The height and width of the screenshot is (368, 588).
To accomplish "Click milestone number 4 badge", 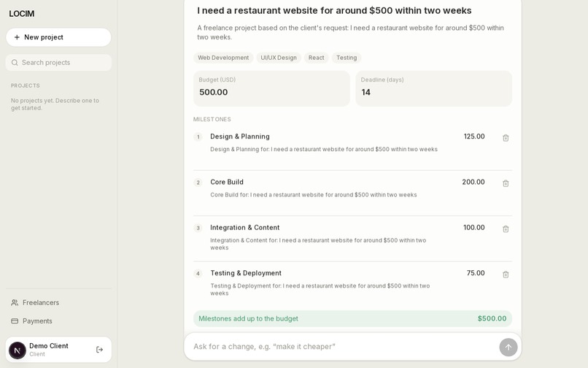I will click(x=198, y=273).
